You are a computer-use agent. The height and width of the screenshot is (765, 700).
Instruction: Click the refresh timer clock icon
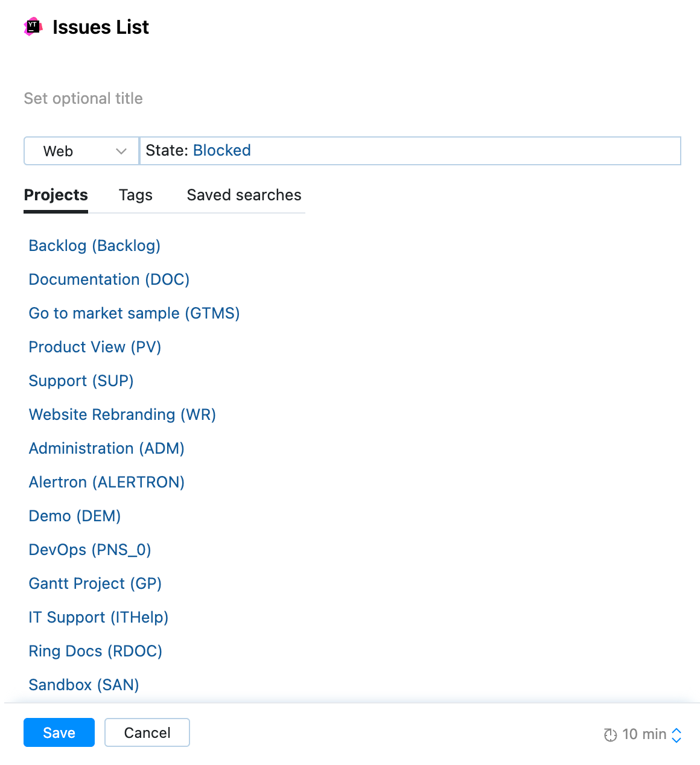coord(609,735)
